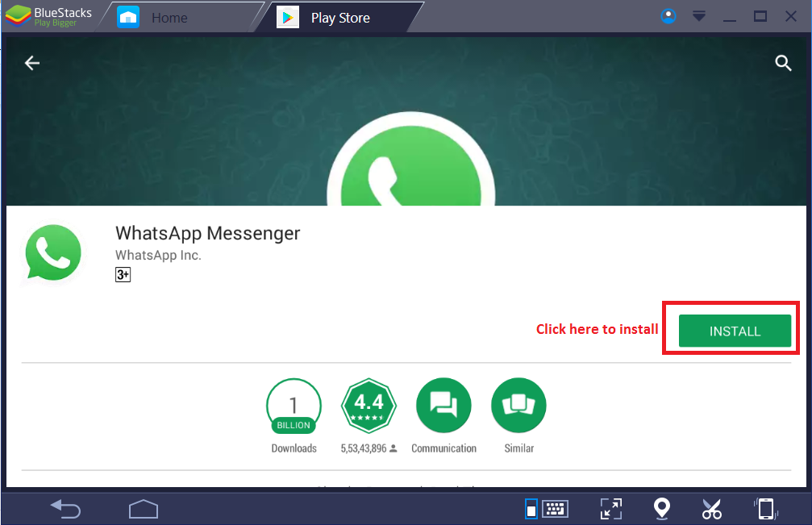
Task: Close the BlueStacks window
Action: pyautogui.click(x=791, y=17)
